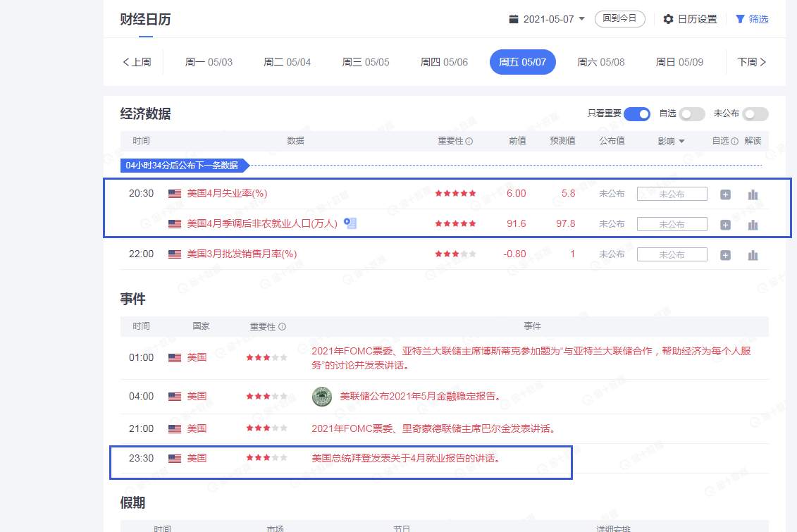Select the 周二 05/04 tab
The width and height of the screenshot is (797, 532).
point(287,62)
